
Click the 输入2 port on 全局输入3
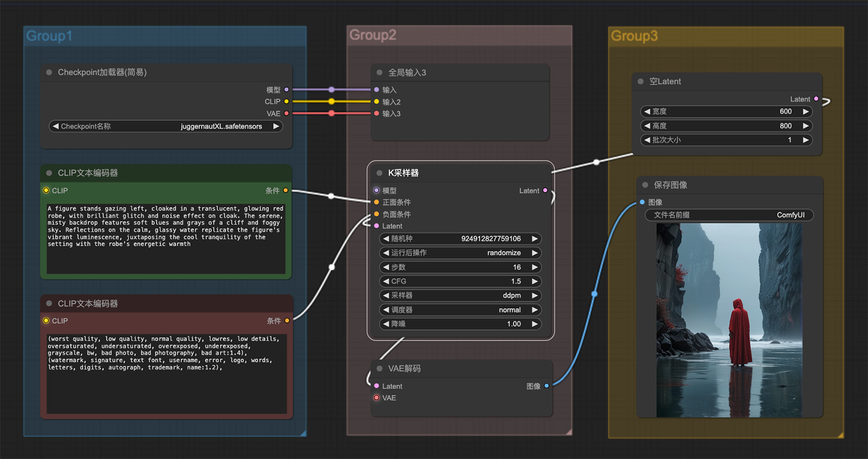[377, 101]
